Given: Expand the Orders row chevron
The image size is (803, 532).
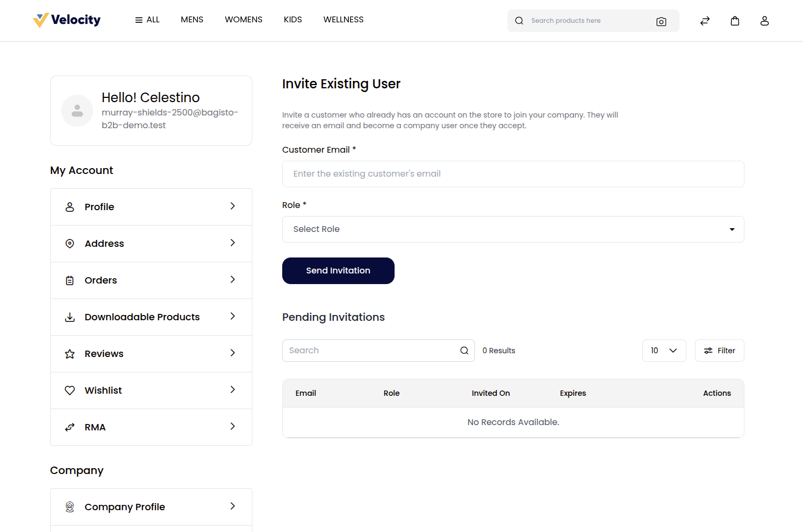Looking at the screenshot, I should (233, 280).
